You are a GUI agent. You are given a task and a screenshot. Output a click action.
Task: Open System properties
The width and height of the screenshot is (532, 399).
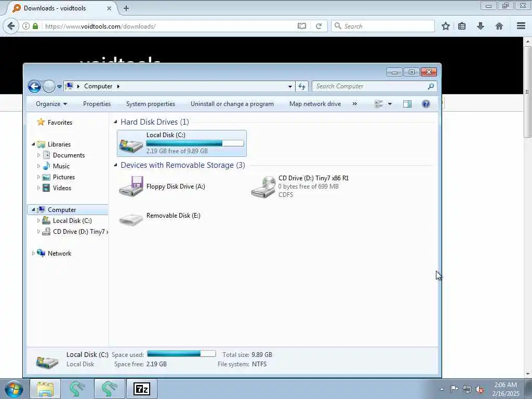(151, 104)
